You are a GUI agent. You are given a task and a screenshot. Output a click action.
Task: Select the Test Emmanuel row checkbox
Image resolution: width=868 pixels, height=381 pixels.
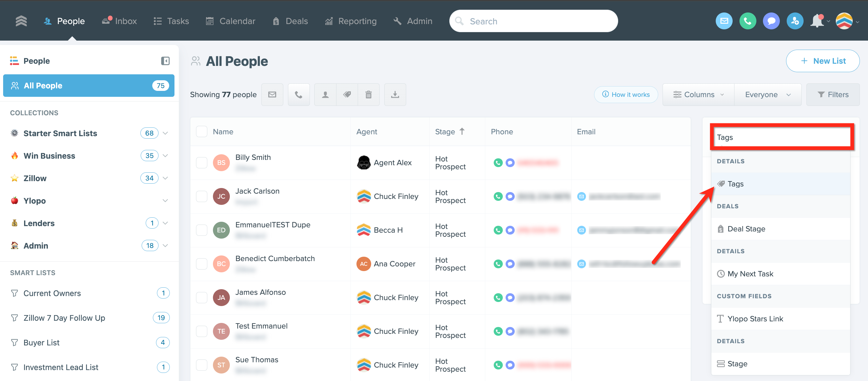pyautogui.click(x=201, y=331)
